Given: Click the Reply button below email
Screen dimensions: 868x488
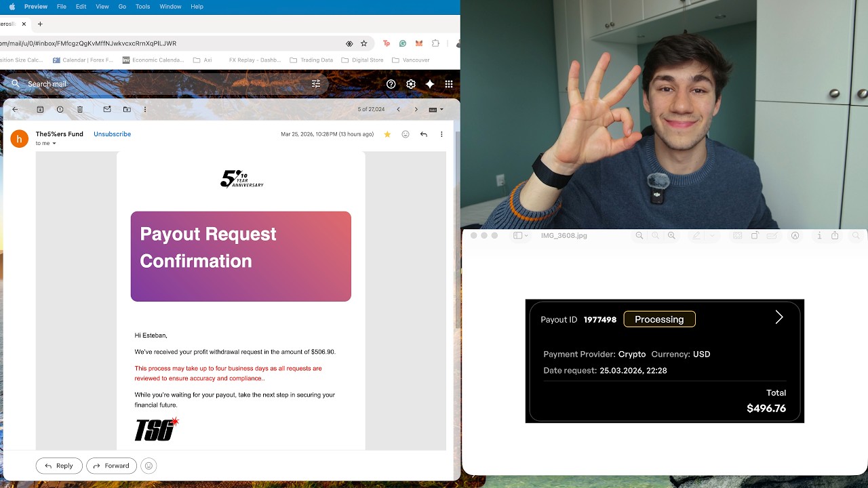Looking at the screenshot, I should click(59, 466).
